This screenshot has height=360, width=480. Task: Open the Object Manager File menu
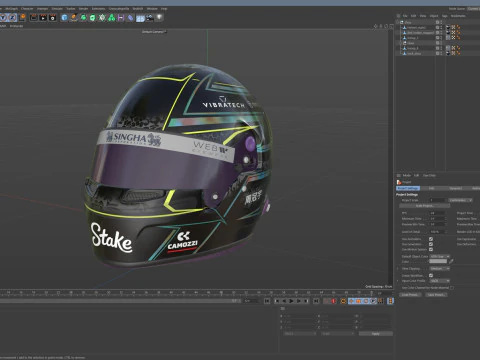coord(405,16)
